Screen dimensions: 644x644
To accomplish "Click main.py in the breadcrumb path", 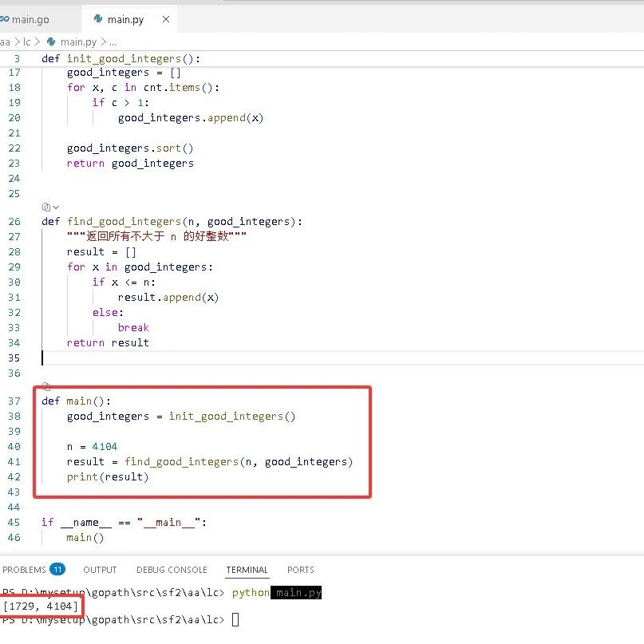I will 78,41.
